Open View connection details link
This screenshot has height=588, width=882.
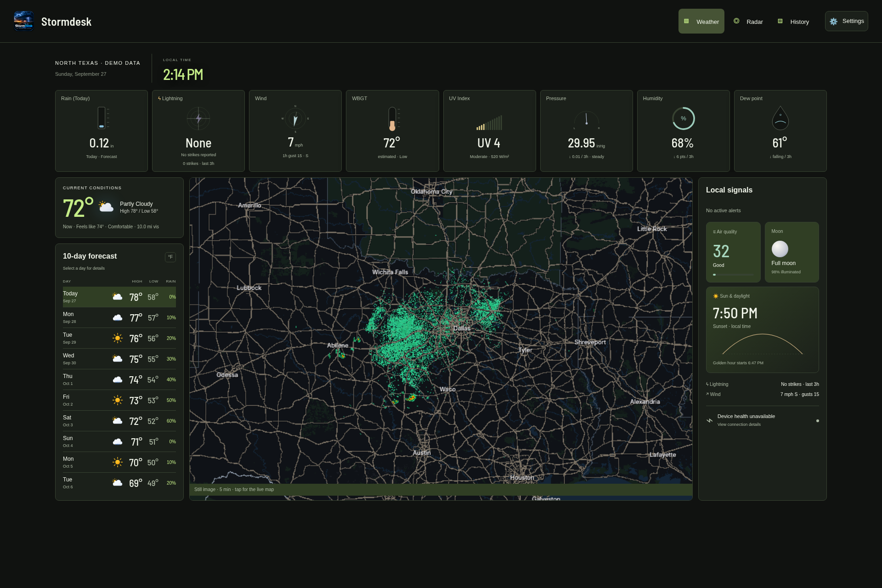(x=739, y=424)
